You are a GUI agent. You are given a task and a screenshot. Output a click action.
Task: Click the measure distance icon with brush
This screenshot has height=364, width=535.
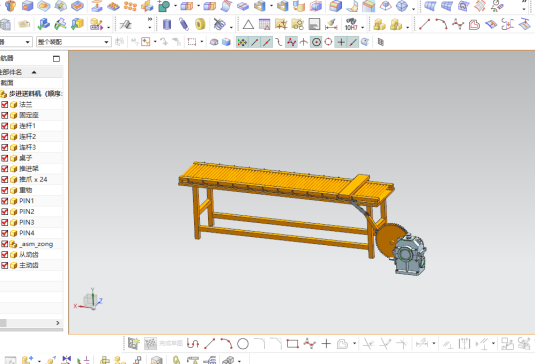coord(331,25)
